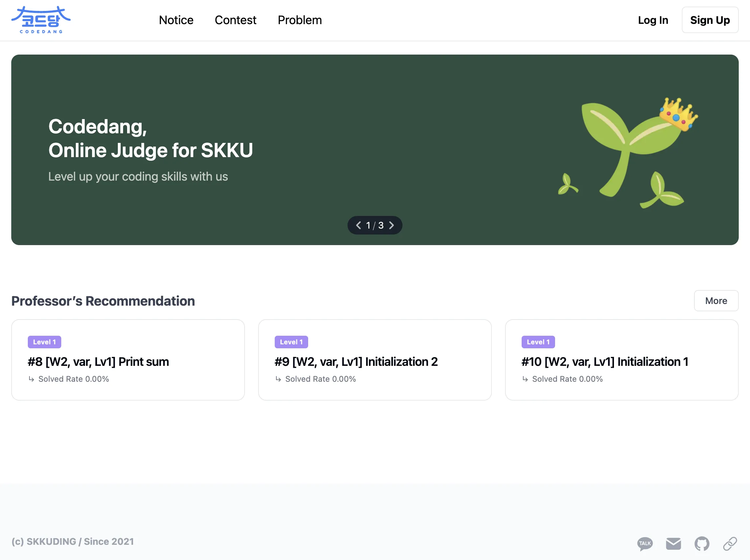Click the Codedang logo
This screenshot has height=560, width=750.
(41, 20)
